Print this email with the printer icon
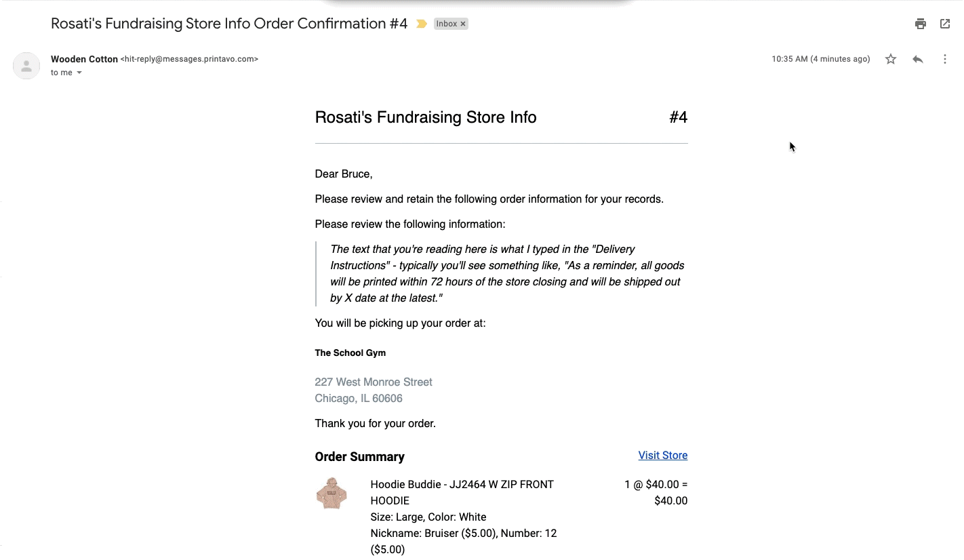The image size is (964, 560). pos(920,24)
